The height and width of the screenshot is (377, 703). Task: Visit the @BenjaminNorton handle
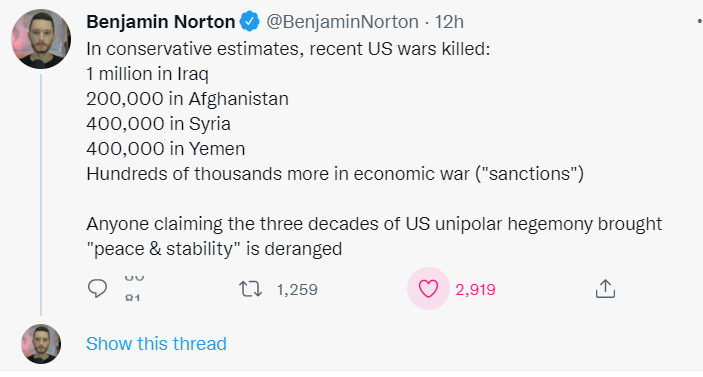pos(343,22)
